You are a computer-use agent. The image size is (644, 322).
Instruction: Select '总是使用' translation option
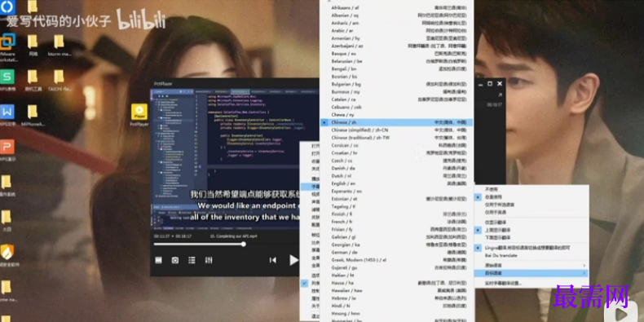pyautogui.click(x=532, y=197)
